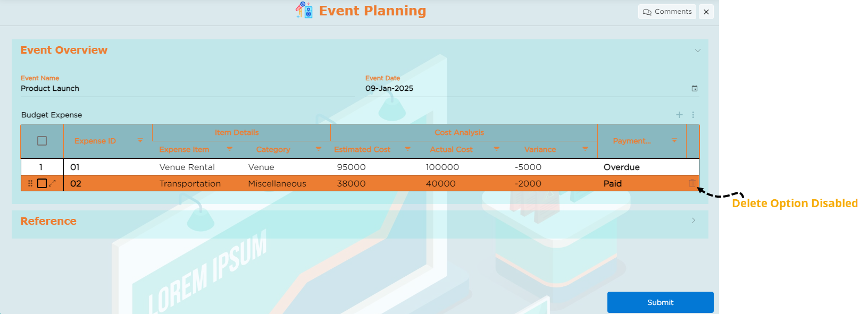Filter the Variance column
Viewport: 868px width, 314px height.
585,149
